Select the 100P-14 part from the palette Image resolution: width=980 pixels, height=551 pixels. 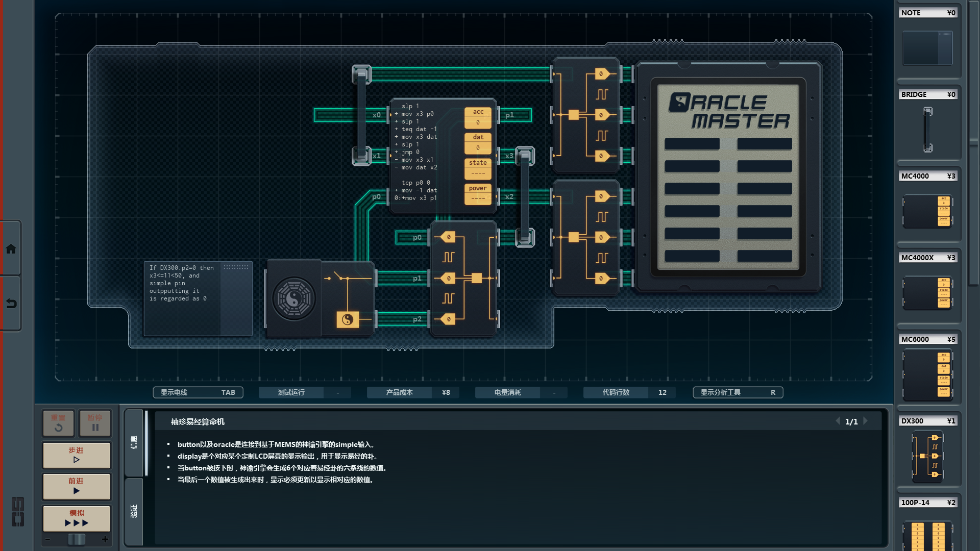point(927,535)
